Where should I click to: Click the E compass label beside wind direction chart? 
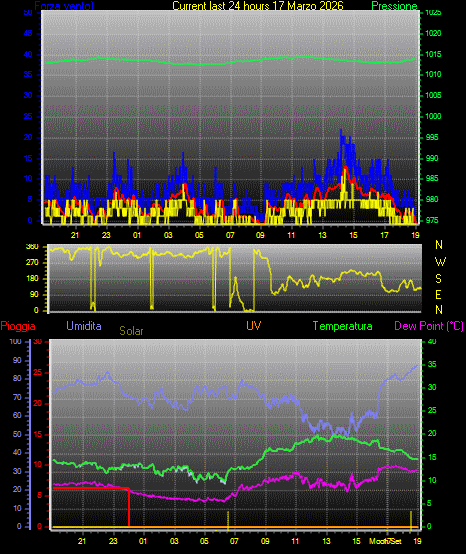tap(438, 294)
